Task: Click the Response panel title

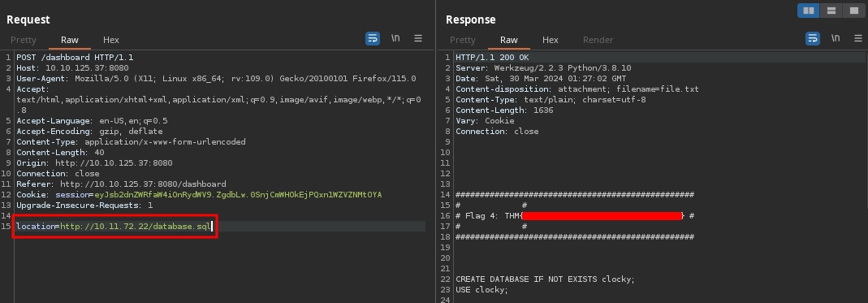Action: pyautogui.click(x=470, y=19)
